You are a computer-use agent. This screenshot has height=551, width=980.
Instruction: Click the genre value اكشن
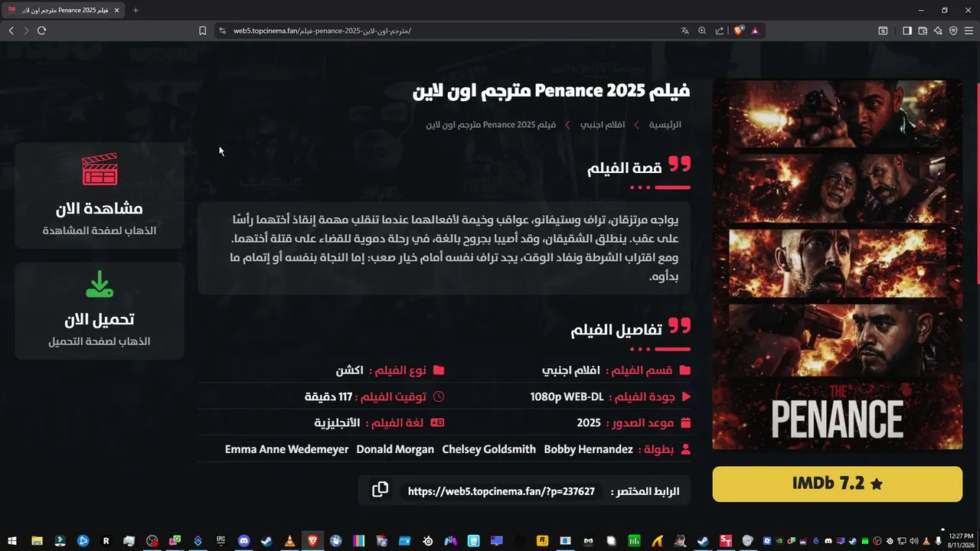point(349,370)
